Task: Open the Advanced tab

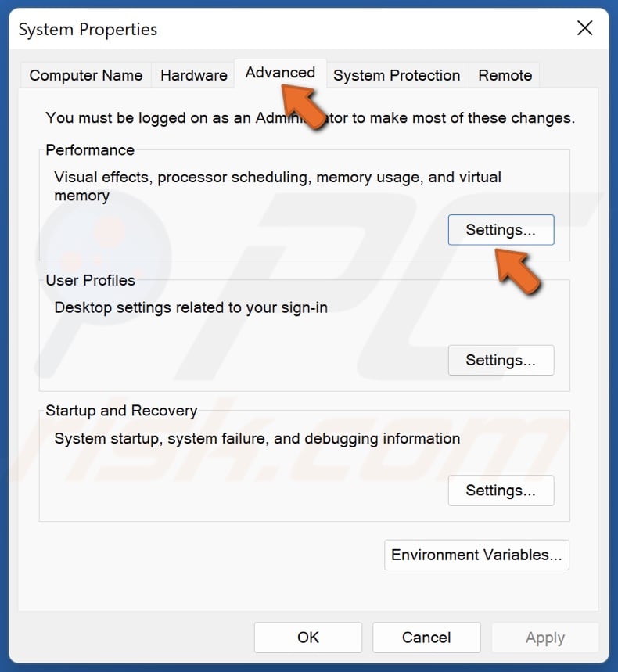Action: (280, 73)
